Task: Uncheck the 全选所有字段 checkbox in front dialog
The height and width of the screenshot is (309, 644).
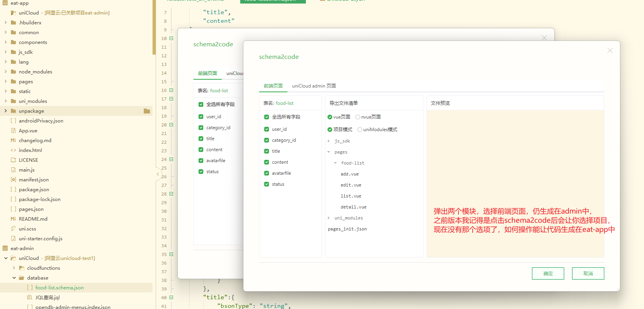Action: pyautogui.click(x=267, y=117)
